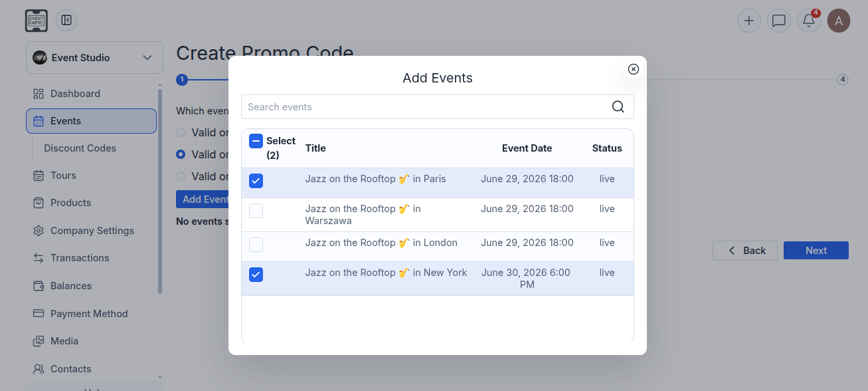Select the first Valid on radio option
Viewport: 868px width, 391px height.
181,132
